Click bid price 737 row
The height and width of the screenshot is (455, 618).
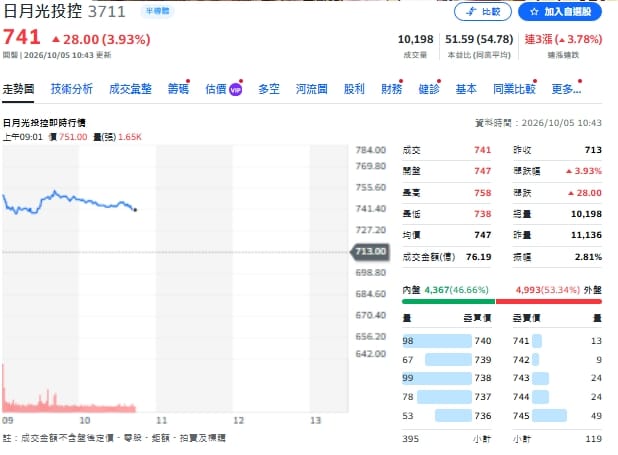447,397
